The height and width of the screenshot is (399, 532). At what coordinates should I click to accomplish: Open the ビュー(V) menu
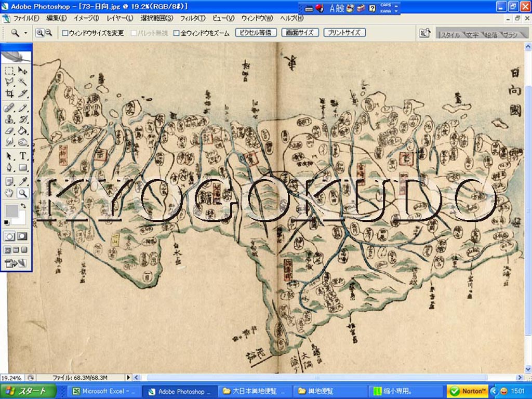(x=223, y=18)
